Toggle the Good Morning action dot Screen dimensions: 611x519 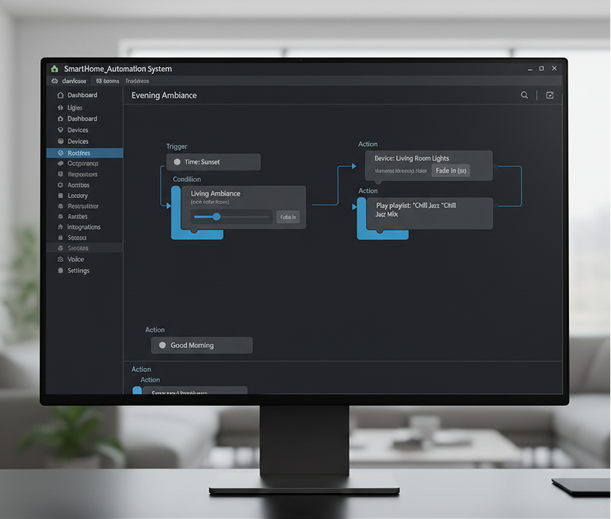click(x=163, y=345)
